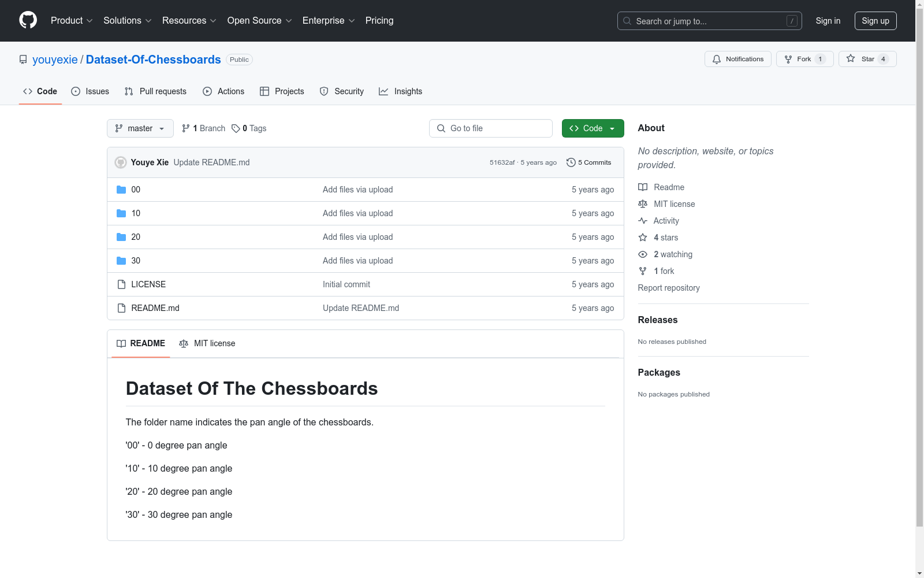
Task: Switch to the Security tab
Action: coord(342,91)
